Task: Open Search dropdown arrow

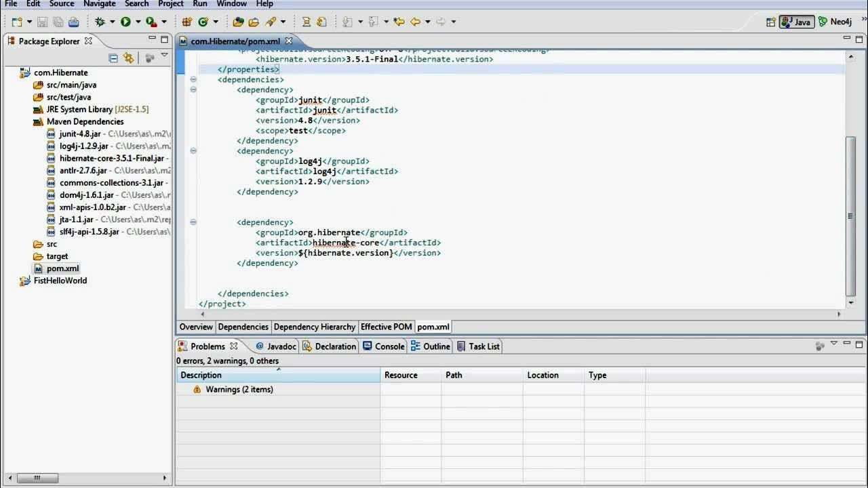Action: [x=283, y=22]
